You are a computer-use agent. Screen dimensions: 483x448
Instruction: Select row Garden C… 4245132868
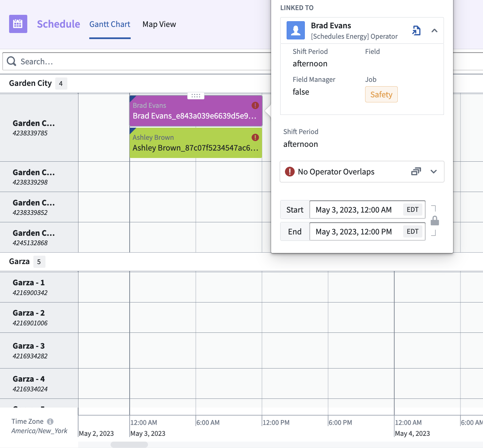(39, 237)
